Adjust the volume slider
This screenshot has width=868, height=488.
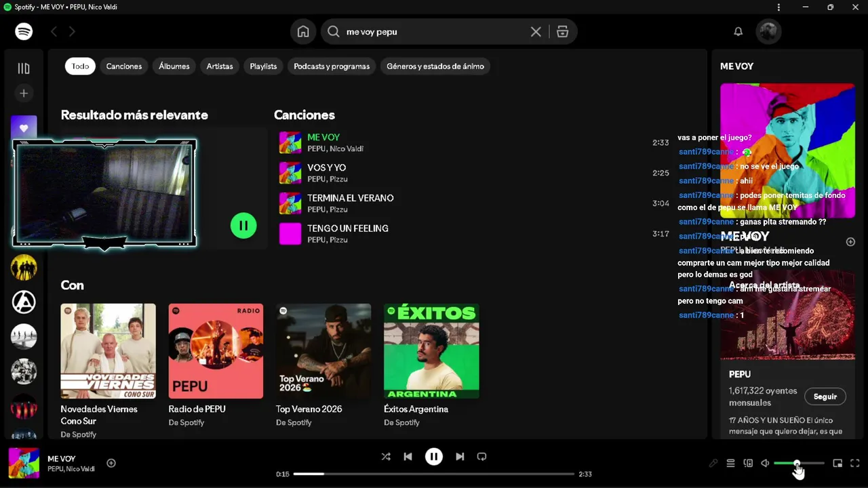[x=799, y=463]
